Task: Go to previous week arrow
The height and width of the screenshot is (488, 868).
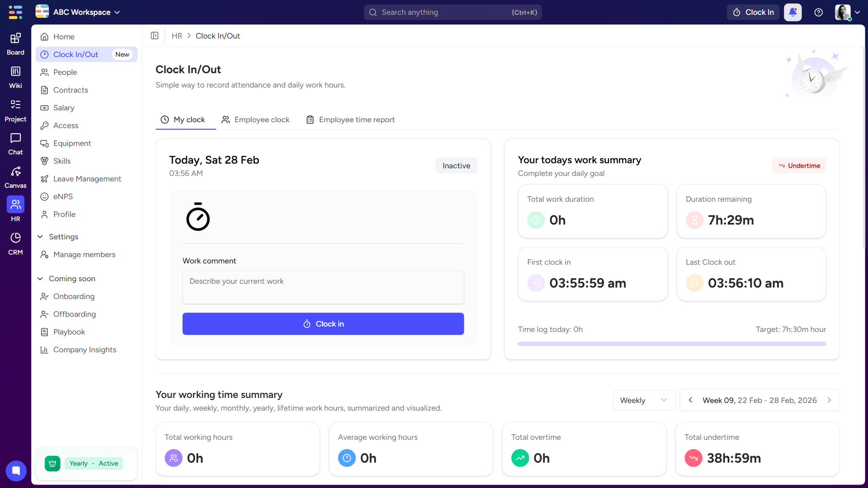Action: click(690, 400)
